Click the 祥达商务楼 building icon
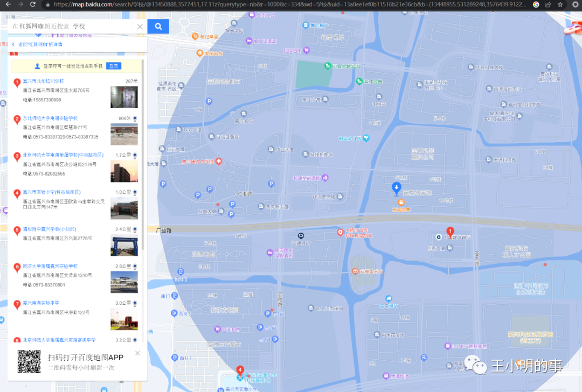Image resolution: width=582 pixels, height=392 pixels. coord(341,197)
